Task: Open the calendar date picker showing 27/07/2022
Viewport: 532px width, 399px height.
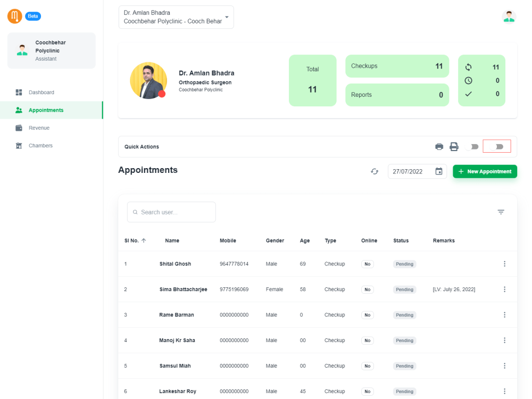Action: [x=438, y=171]
